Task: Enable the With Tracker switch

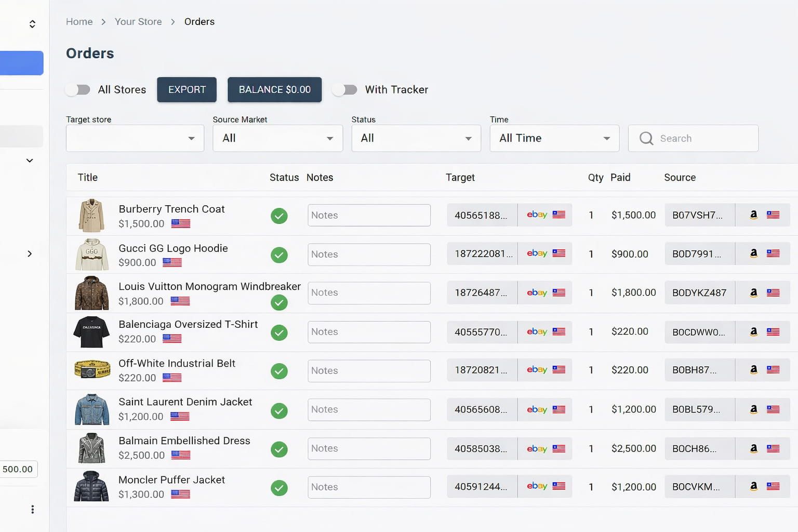Action: coord(344,89)
